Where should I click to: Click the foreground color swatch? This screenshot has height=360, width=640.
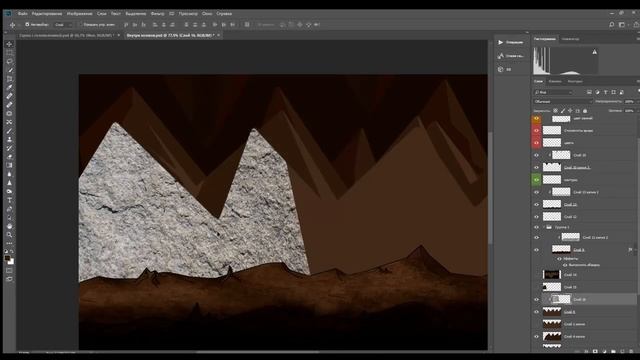pos(7,258)
